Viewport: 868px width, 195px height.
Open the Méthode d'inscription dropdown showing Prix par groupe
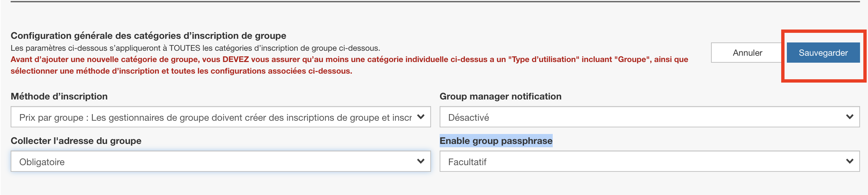(x=216, y=117)
